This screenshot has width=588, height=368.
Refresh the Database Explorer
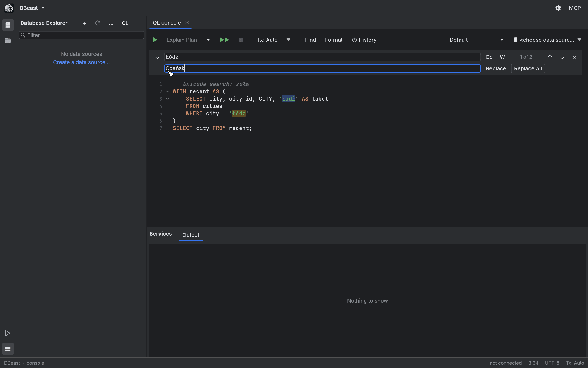(98, 23)
